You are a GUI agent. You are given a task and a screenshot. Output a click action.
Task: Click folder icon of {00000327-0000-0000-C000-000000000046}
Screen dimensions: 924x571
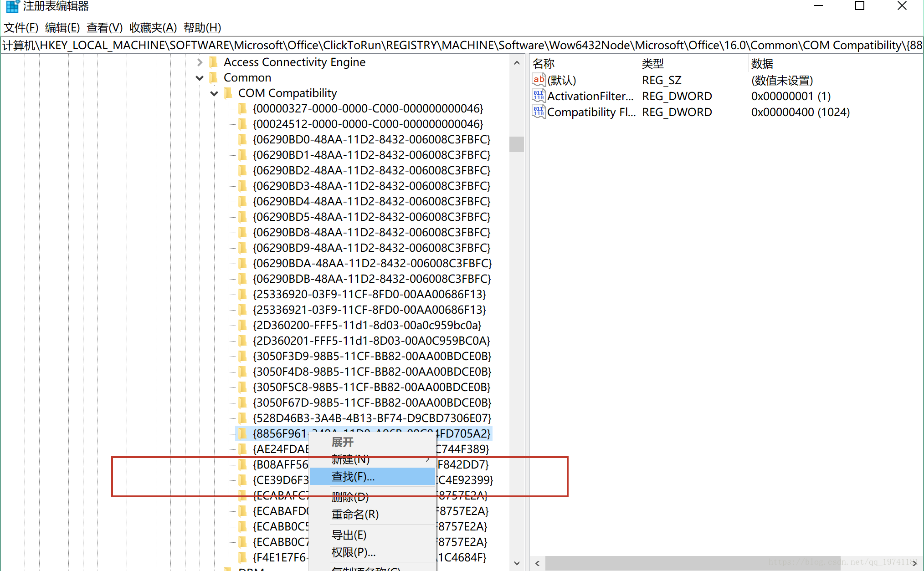tap(243, 108)
